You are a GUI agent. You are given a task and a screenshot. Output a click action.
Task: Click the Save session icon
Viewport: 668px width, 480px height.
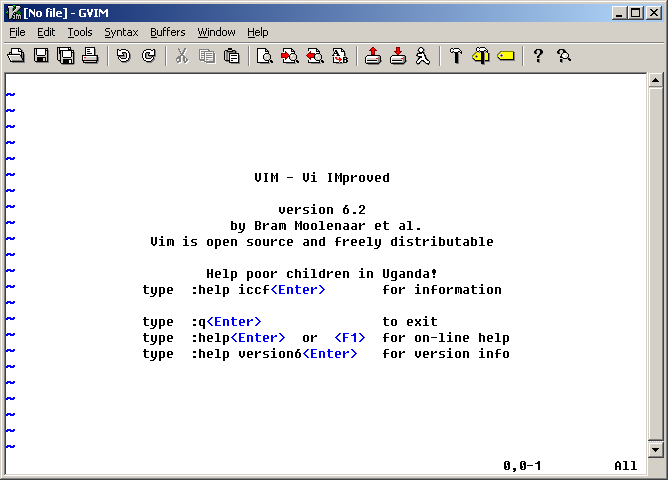[398, 56]
